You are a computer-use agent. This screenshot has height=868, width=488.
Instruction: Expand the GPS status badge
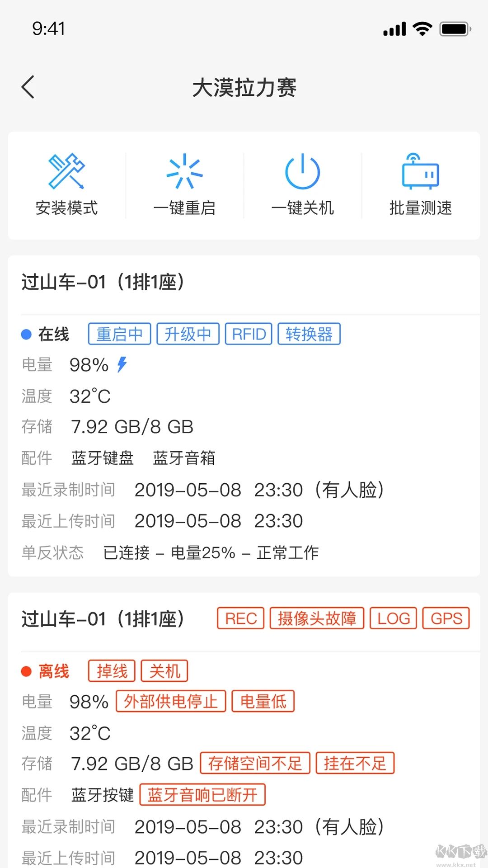click(x=446, y=618)
